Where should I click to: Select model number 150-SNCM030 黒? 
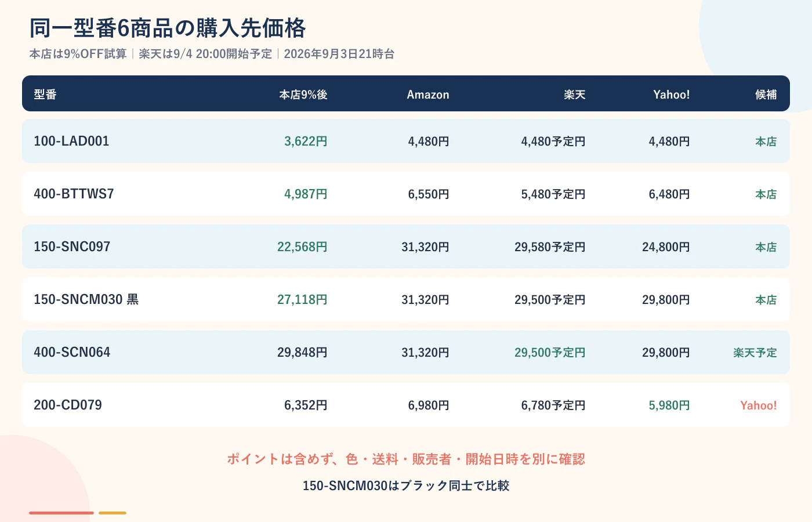pyautogui.click(x=86, y=299)
